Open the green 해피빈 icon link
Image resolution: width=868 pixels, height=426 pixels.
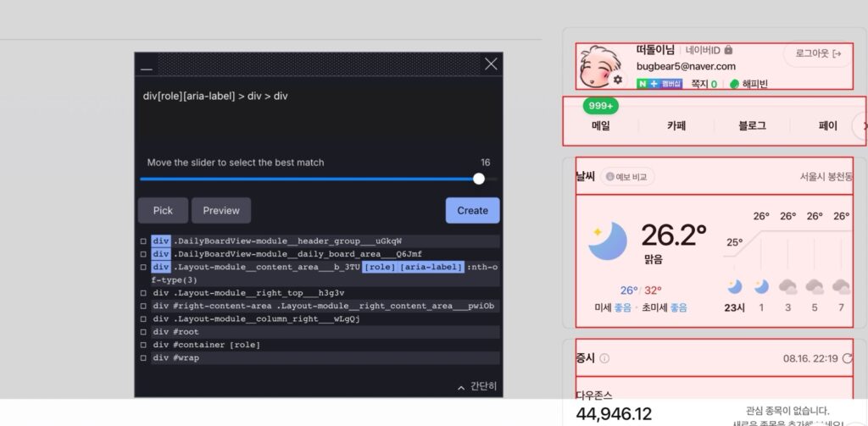click(x=735, y=84)
